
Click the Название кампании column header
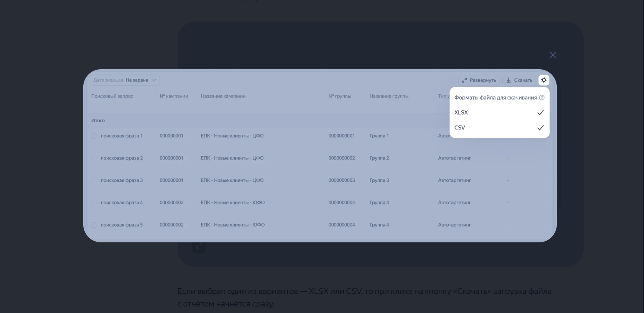[223, 96]
